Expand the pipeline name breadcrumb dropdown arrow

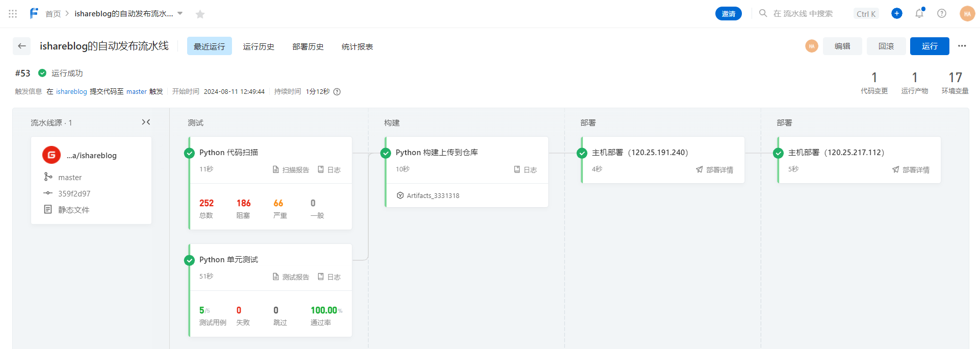coord(180,13)
